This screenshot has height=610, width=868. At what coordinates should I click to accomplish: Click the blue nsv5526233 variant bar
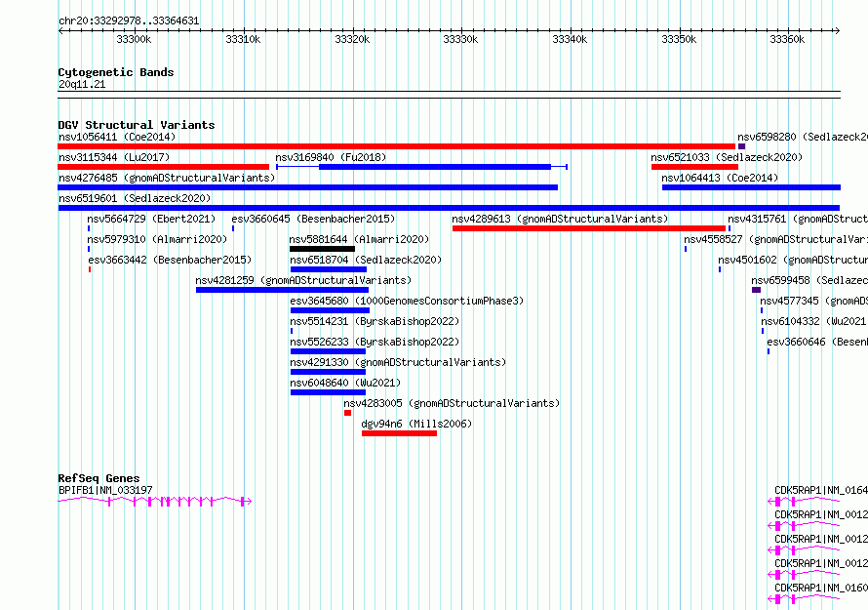pos(329,351)
